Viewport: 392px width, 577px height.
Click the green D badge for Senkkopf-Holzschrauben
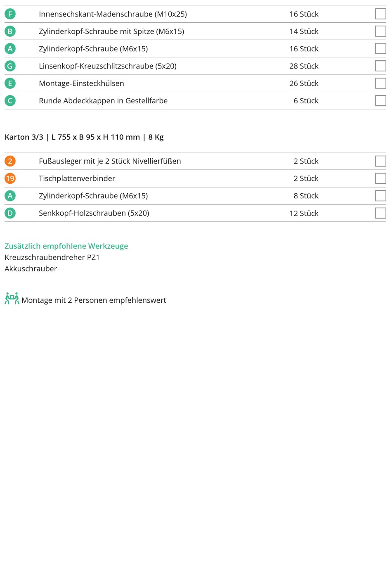[x=10, y=213]
